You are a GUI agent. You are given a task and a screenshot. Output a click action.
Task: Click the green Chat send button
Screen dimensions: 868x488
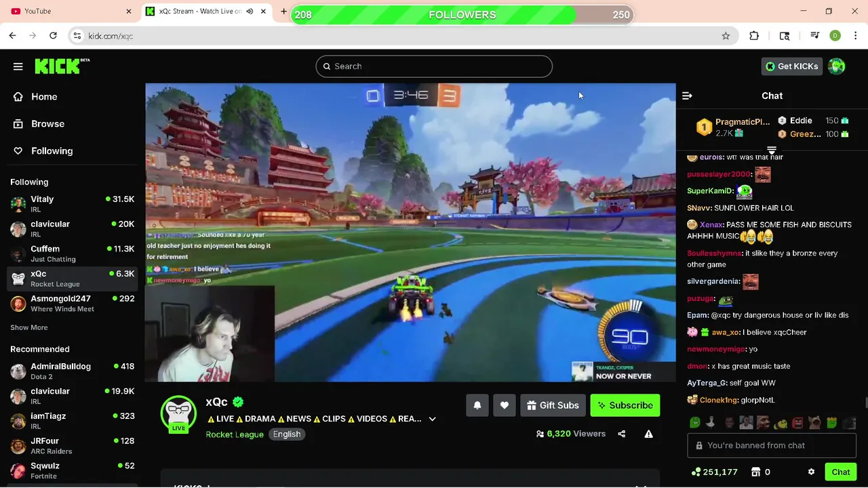tap(841, 472)
